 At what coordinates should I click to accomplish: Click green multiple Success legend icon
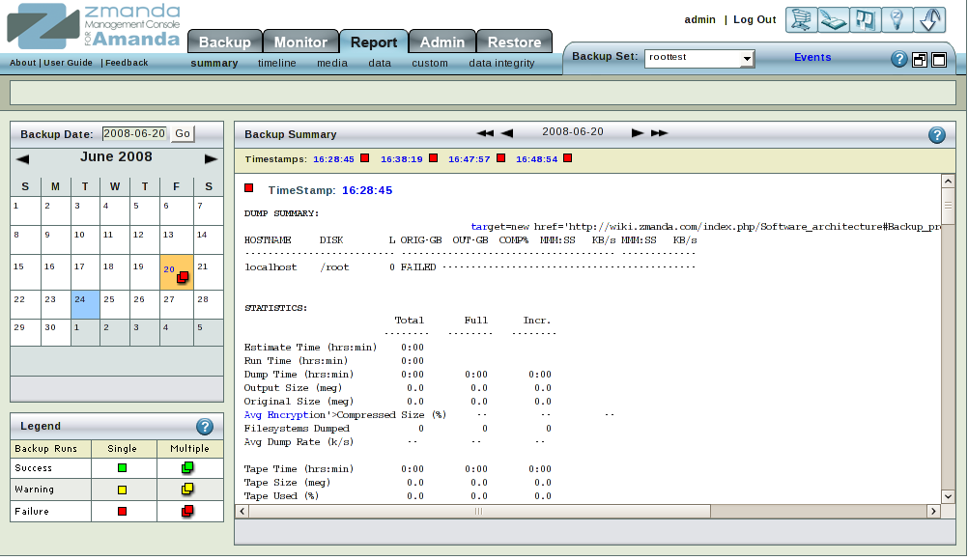pos(187,467)
